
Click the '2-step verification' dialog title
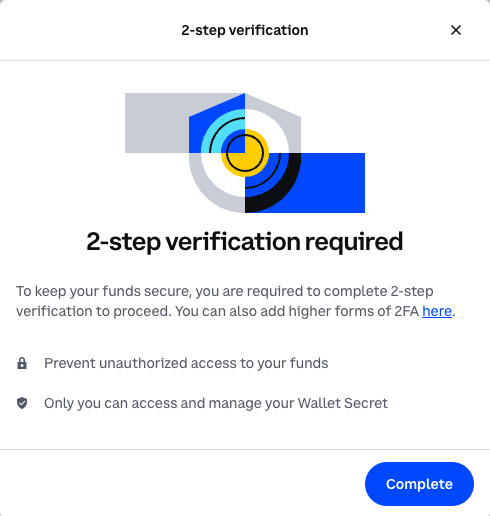(x=245, y=30)
